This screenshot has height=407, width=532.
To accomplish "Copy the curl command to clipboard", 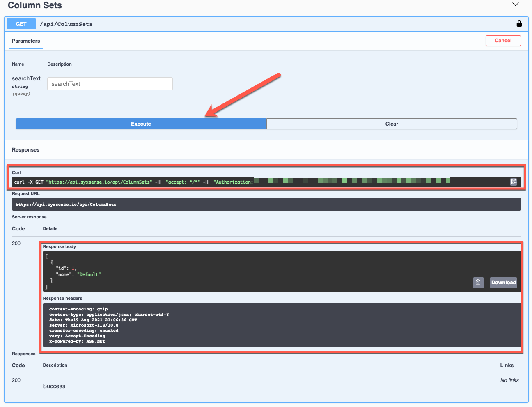I will tap(514, 182).
